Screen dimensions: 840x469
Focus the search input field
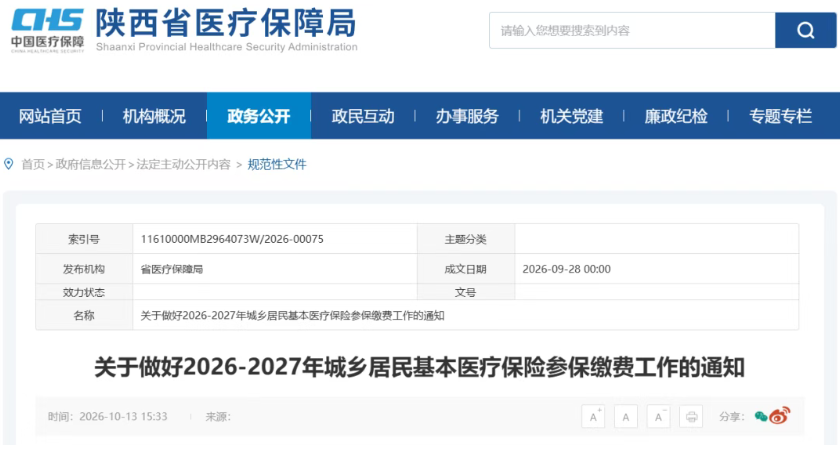(632, 31)
